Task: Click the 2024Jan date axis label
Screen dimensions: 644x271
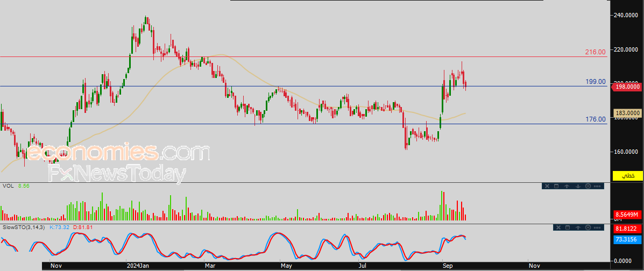Action: click(x=138, y=266)
